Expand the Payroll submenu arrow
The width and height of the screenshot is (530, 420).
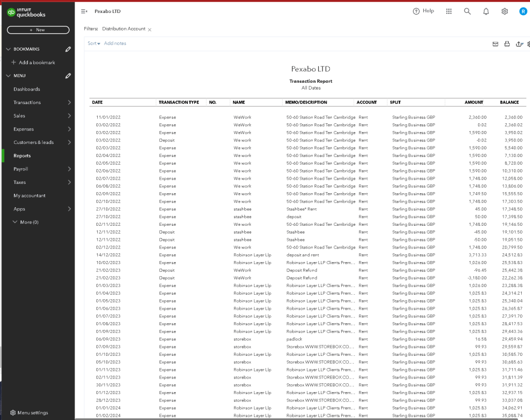(69, 169)
